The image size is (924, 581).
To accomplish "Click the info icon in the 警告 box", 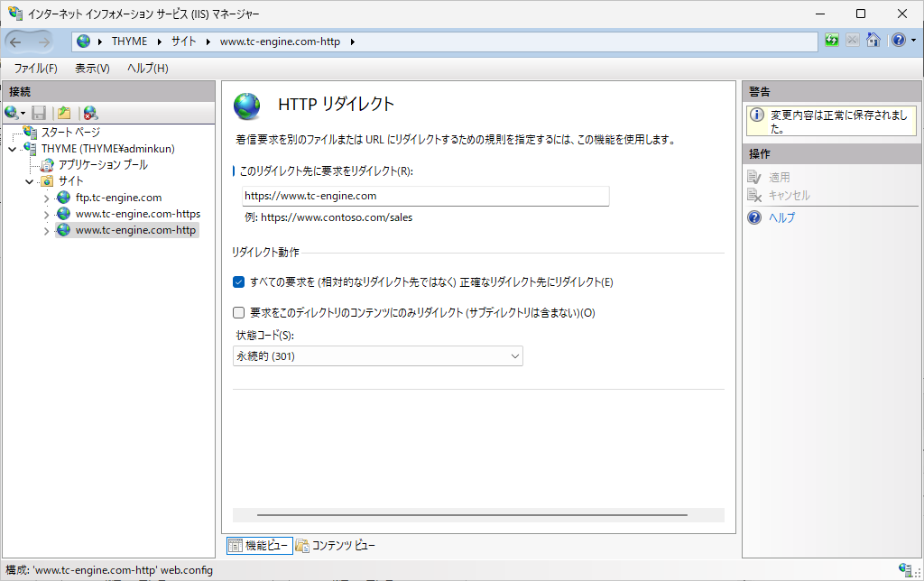I will pos(757,115).
